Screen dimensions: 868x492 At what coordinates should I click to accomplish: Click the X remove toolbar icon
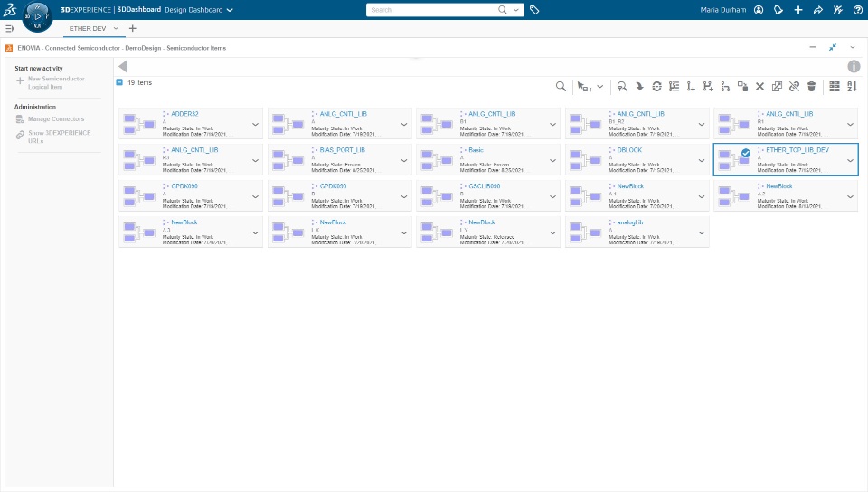760,86
